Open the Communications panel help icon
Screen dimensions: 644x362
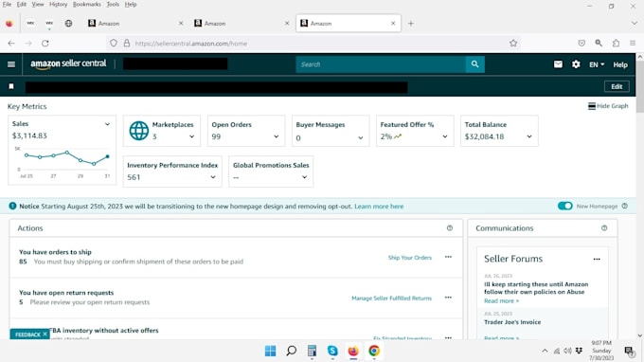(604, 228)
